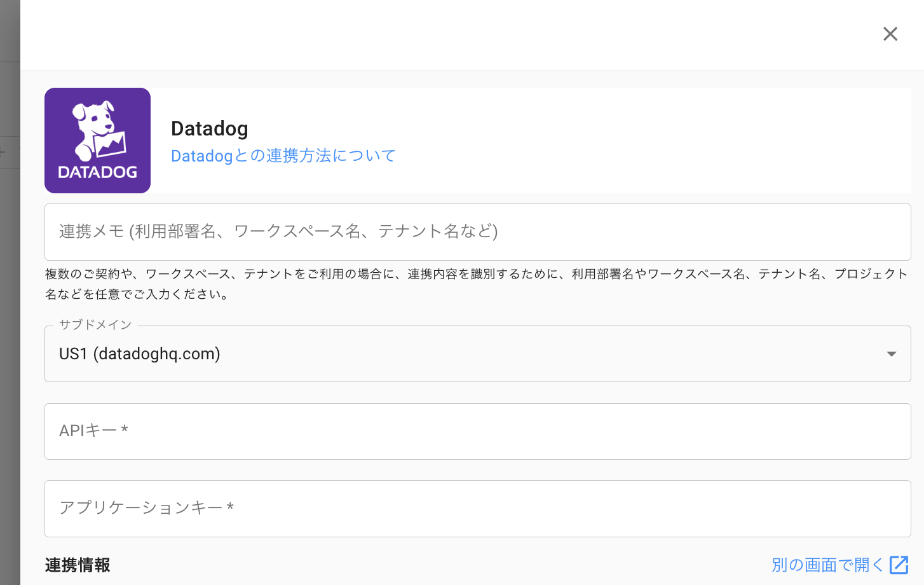Open 別の画面で開く link text

click(827, 565)
